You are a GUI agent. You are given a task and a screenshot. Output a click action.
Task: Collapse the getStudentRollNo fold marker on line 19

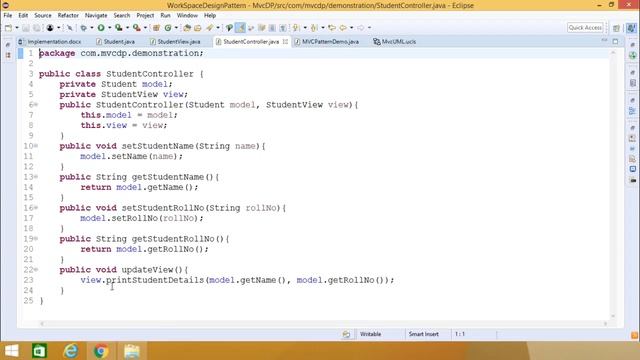coord(36,239)
